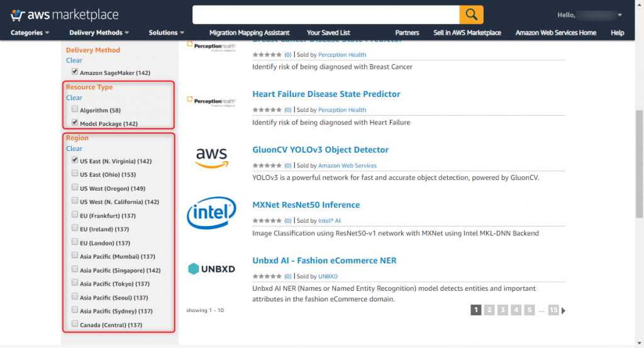This screenshot has width=644, height=348.
Task: Clear the Region filter
Action: 74,149
